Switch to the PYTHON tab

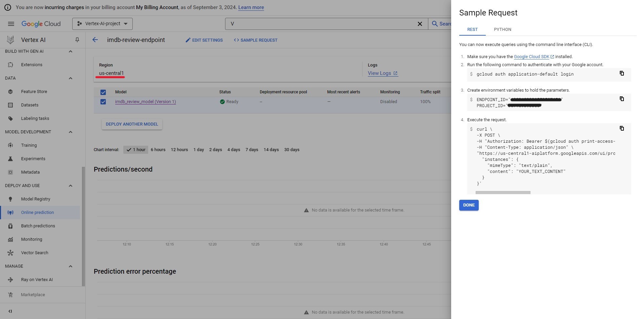[503, 30]
